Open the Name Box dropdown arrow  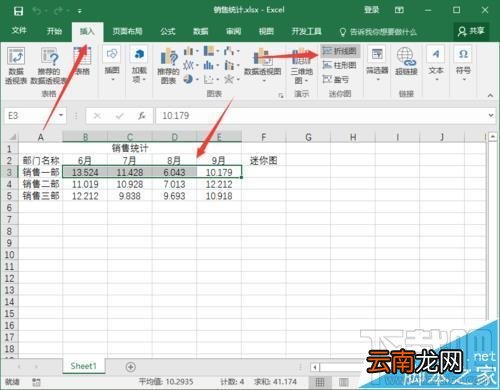click(61, 116)
